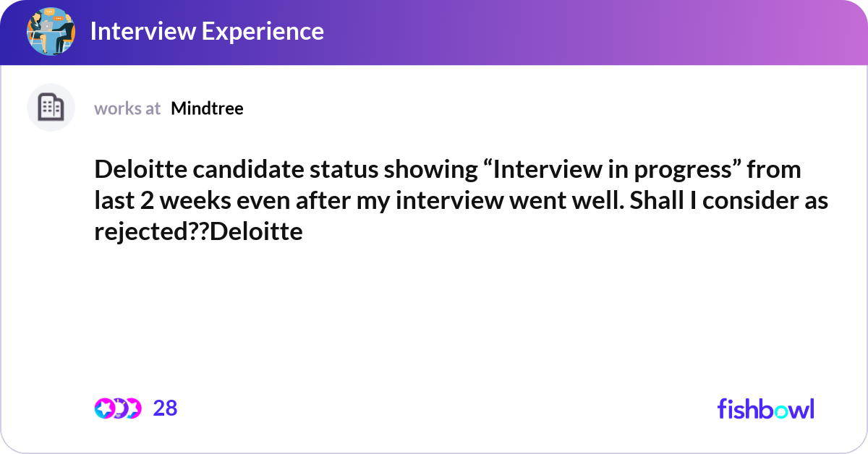Screen dimensions: 868x454
Task: Click the "works at" label
Action: (127, 108)
